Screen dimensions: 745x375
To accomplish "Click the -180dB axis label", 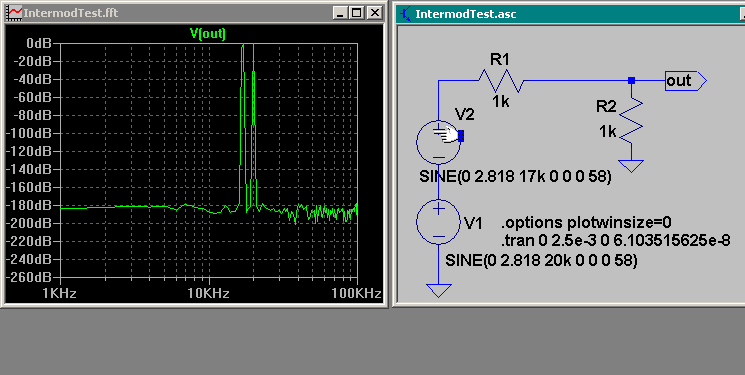I will pos(29,205).
